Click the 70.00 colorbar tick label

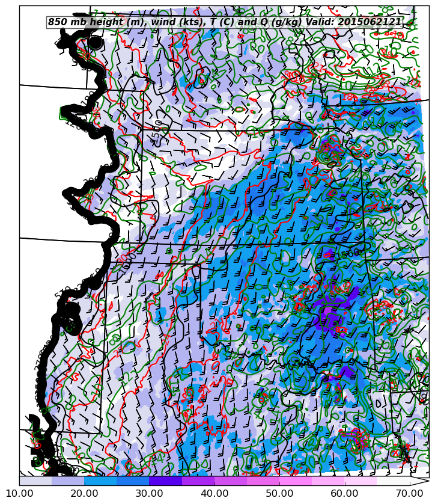[410, 494]
